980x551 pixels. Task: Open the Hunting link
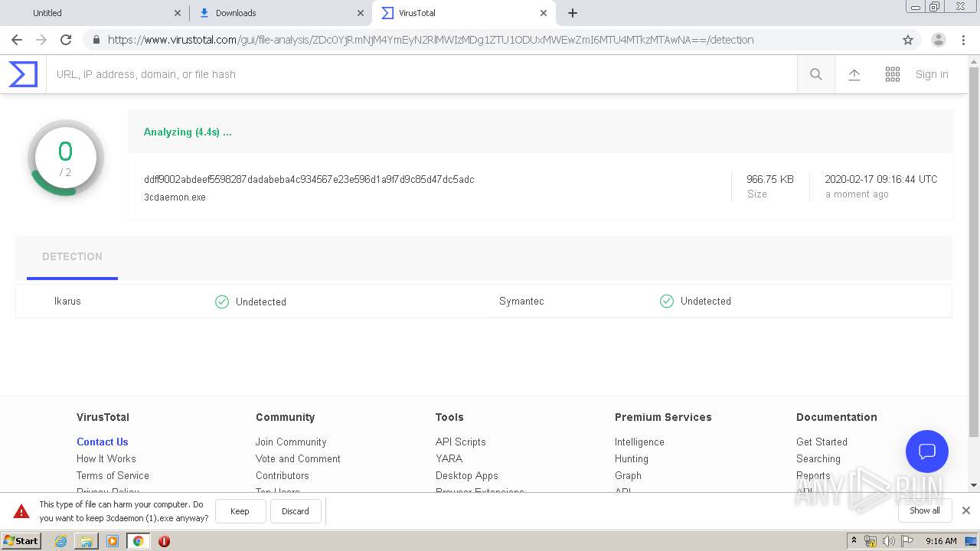click(632, 459)
